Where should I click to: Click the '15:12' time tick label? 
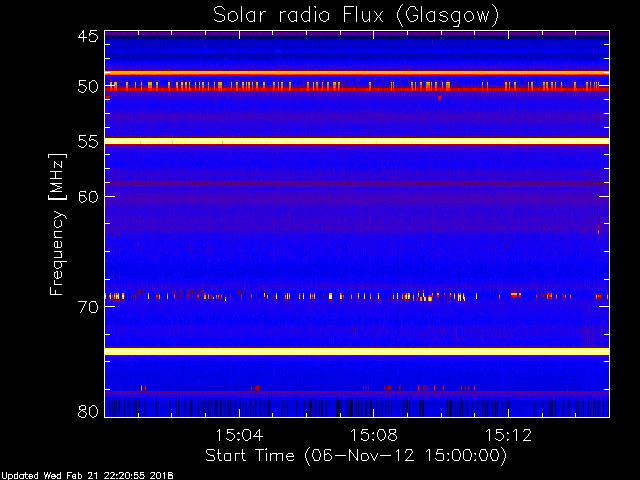[509, 435]
